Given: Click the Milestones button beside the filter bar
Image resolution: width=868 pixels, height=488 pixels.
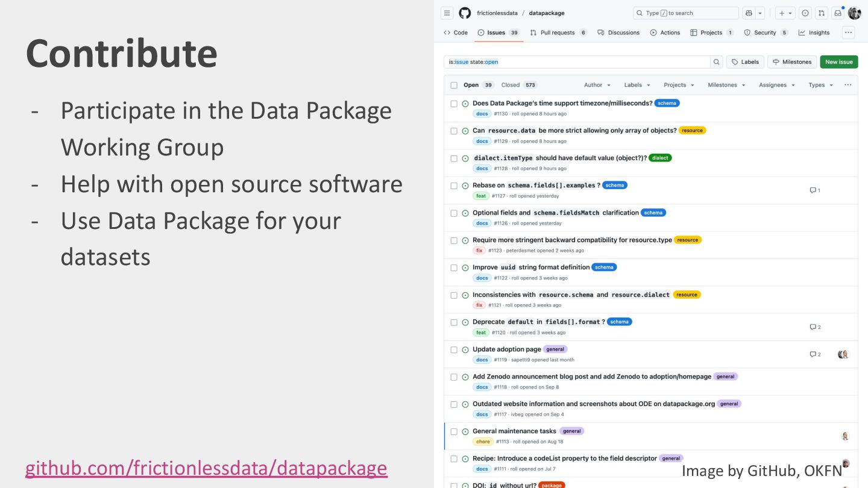Looking at the screenshot, I should coord(792,61).
